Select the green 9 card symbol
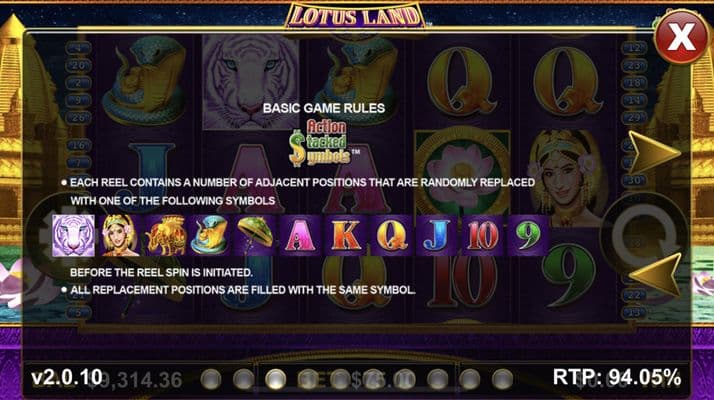 point(527,236)
